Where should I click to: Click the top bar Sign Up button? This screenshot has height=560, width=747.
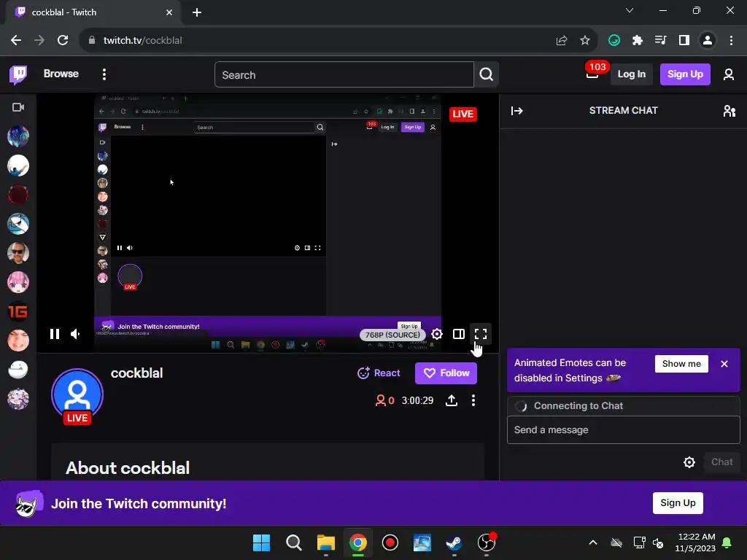pos(684,74)
